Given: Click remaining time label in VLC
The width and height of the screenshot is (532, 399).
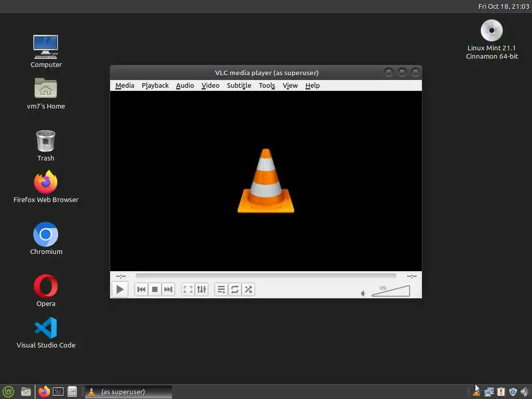Looking at the screenshot, I should pos(412,276).
